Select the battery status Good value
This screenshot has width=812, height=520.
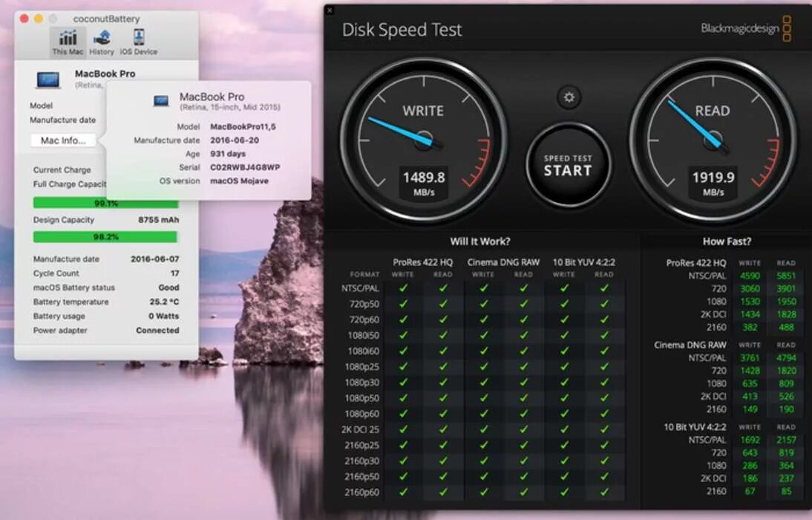(x=168, y=287)
